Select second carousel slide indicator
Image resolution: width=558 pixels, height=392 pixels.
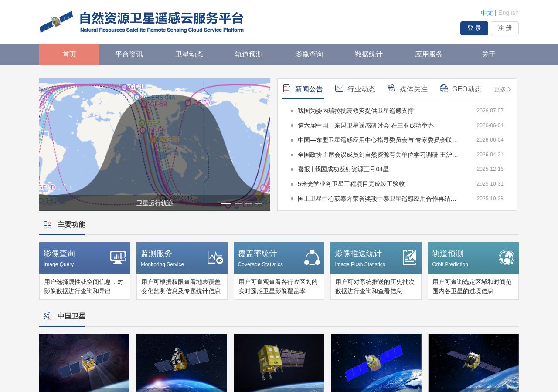click(238, 203)
